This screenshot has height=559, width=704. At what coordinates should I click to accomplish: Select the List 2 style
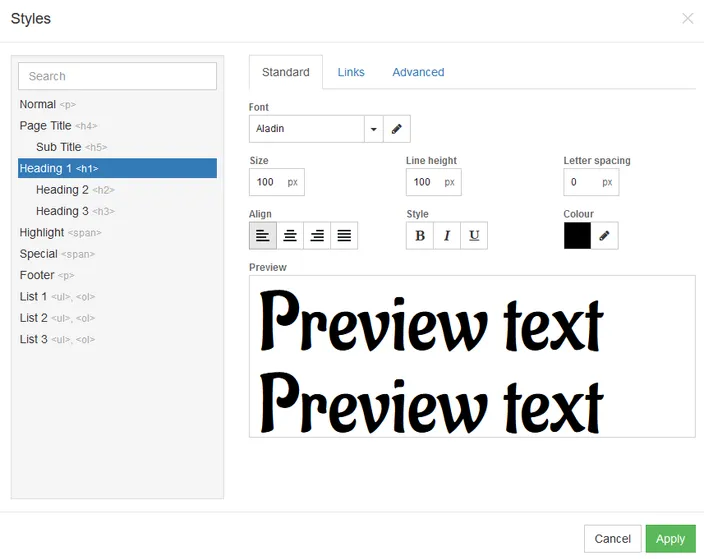(x=117, y=318)
